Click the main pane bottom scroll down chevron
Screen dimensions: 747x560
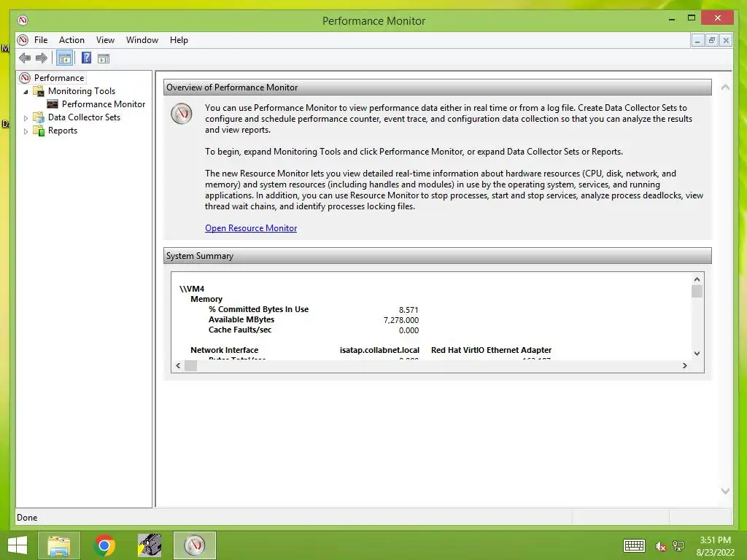[725, 491]
